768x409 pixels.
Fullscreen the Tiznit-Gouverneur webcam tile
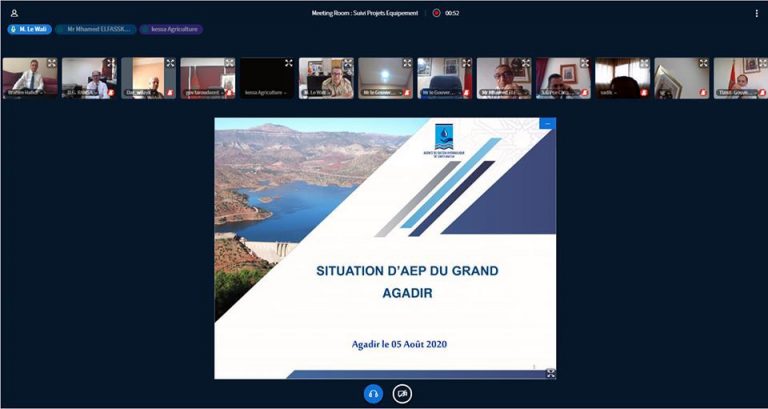(x=762, y=63)
